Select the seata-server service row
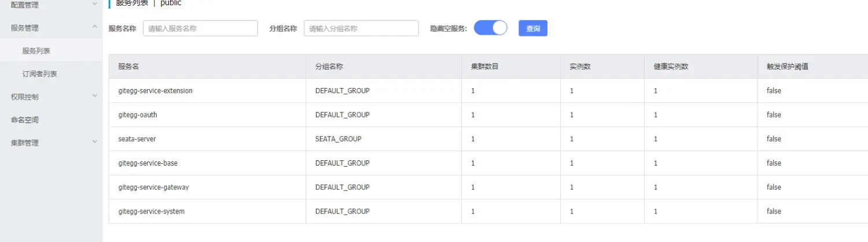The width and height of the screenshot is (868, 242). (137, 139)
